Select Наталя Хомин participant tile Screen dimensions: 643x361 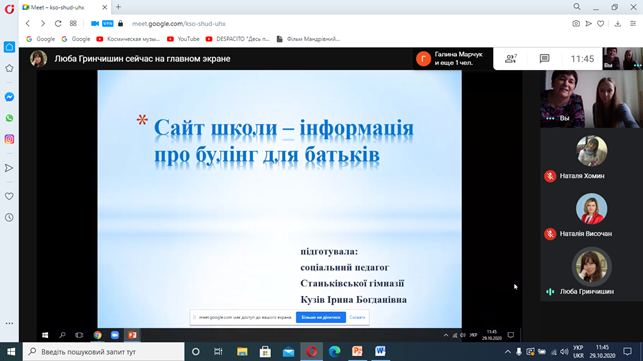pyautogui.click(x=591, y=158)
